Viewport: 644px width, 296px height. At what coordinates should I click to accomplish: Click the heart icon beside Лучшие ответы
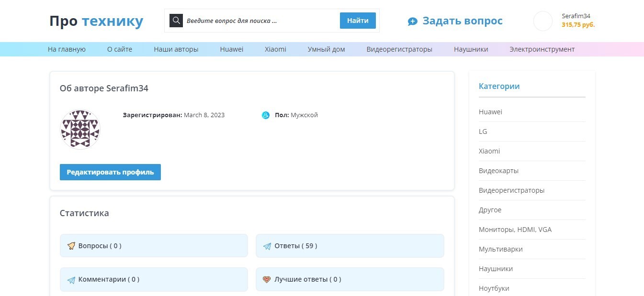click(x=267, y=279)
